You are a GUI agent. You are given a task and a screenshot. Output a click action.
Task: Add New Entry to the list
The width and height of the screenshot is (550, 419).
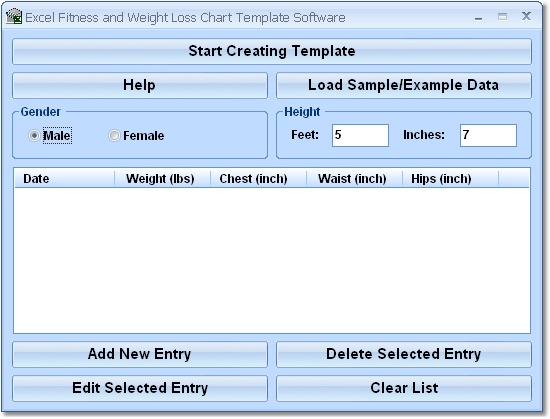tap(140, 354)
